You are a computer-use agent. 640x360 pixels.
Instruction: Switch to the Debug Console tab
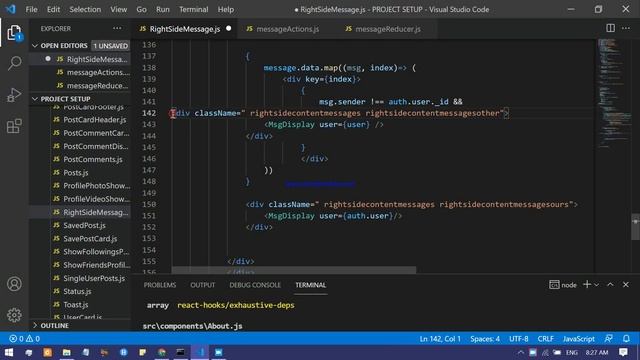(255, 285)
